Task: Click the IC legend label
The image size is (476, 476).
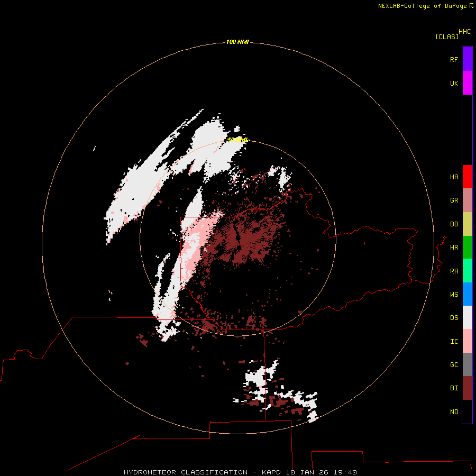Action: coord(454,342)
